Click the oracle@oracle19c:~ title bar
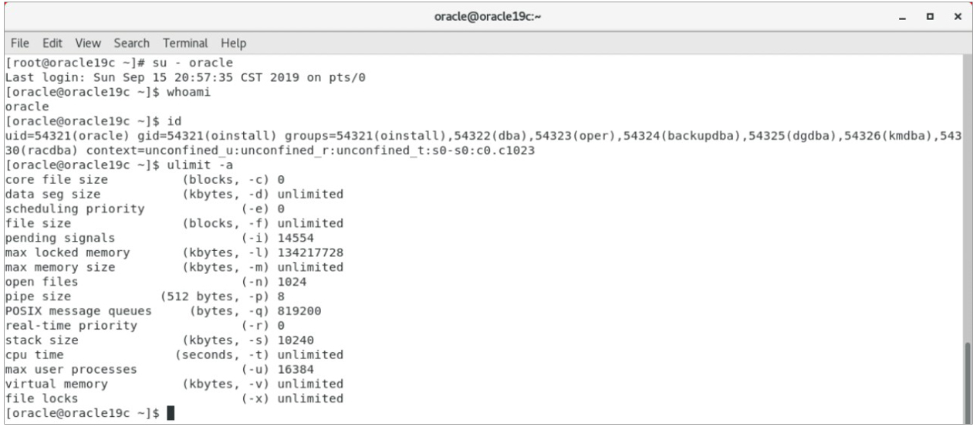Viewport: 980px width, 427px height. pyautogui.click(x=489, y=16)
